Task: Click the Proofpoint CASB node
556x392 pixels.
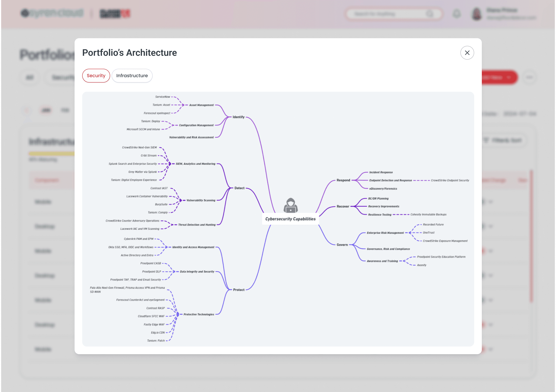Action: tap(151, 263)
